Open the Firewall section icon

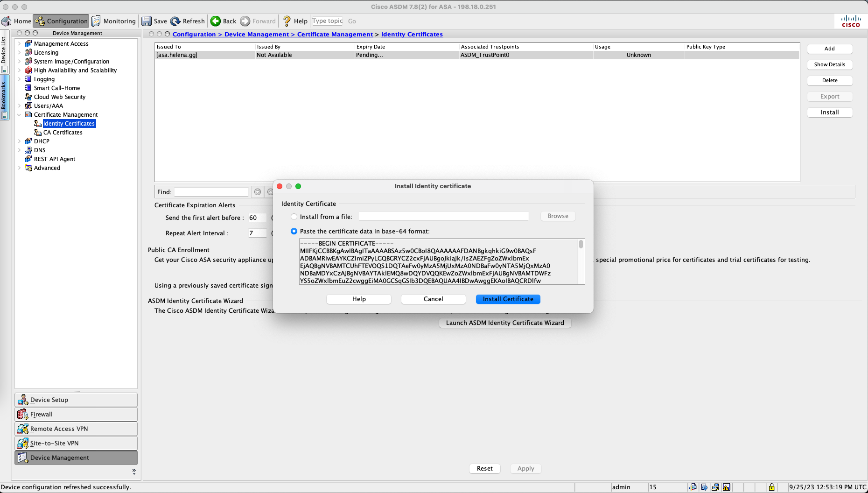coord(22,414)
